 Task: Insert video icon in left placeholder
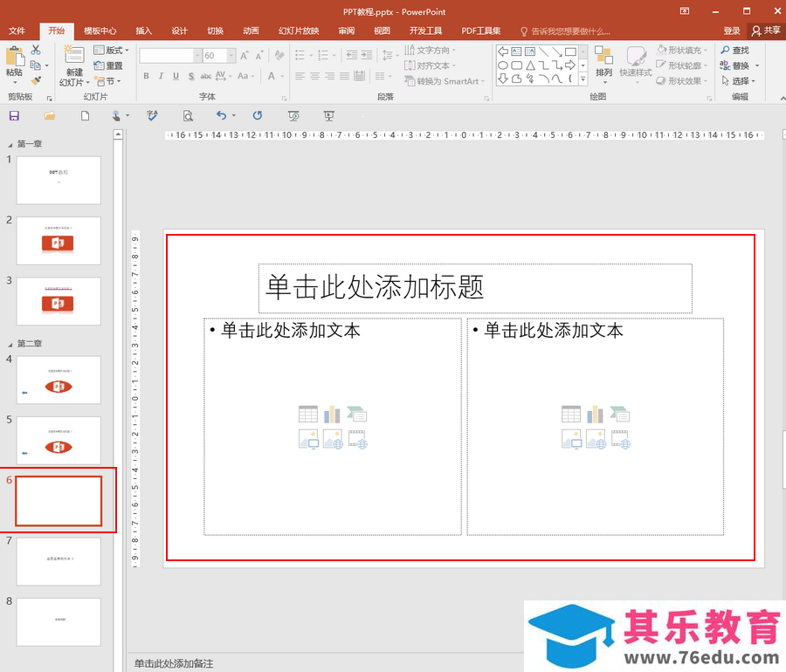coord(358,439)
